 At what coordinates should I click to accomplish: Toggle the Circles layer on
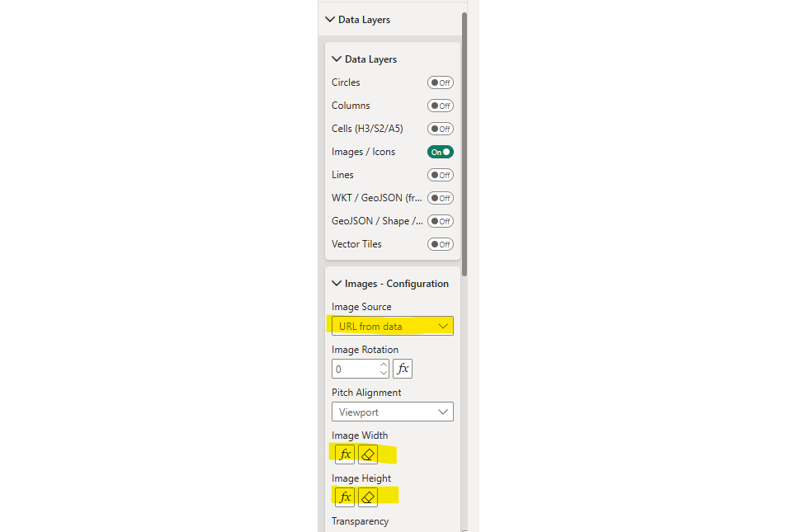point(440,82)
